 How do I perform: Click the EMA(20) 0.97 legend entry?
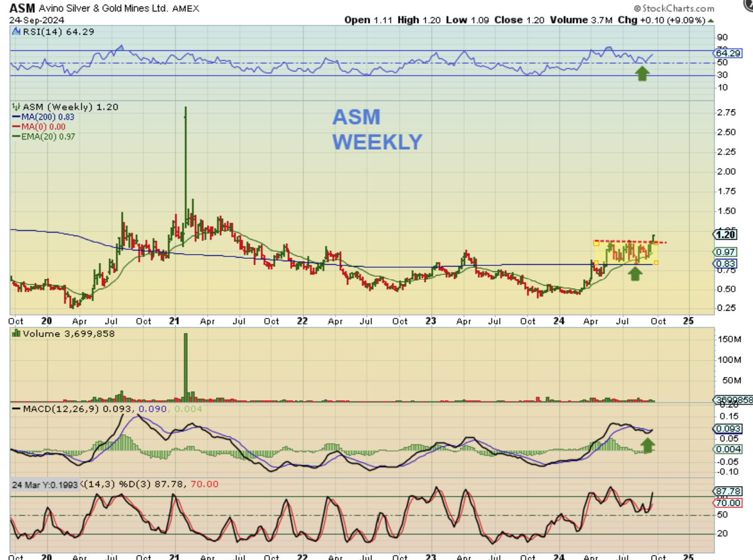(x=42, y=136)
